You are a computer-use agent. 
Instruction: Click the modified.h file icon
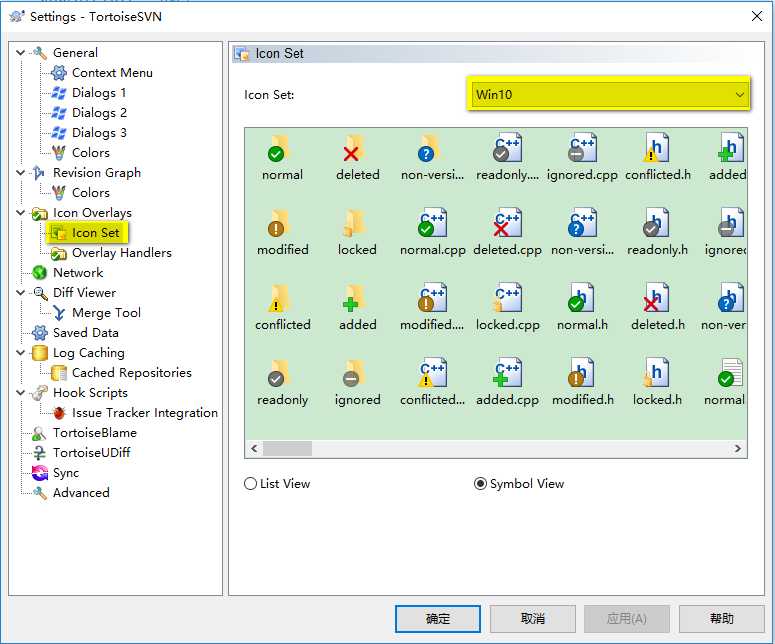click(582, 373)
